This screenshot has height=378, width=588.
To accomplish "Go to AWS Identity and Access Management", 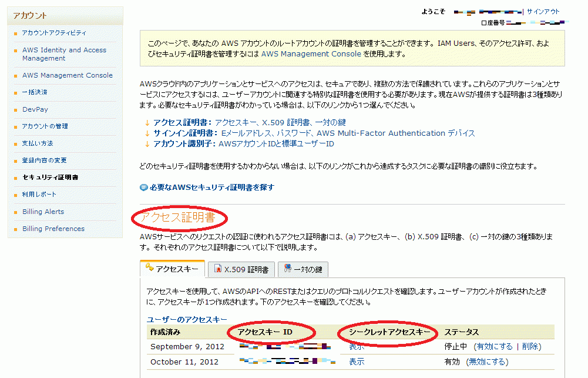I will click(x=64, y=54).
